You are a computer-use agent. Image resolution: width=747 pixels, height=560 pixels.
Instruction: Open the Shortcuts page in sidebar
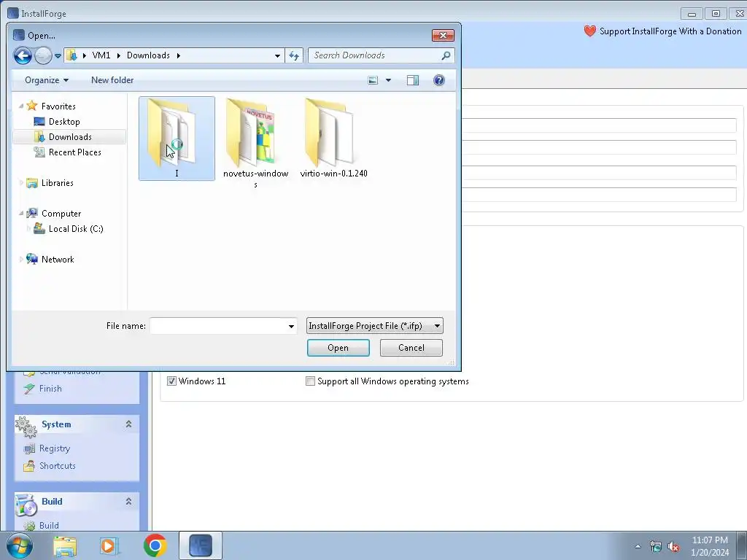(57, 466)
